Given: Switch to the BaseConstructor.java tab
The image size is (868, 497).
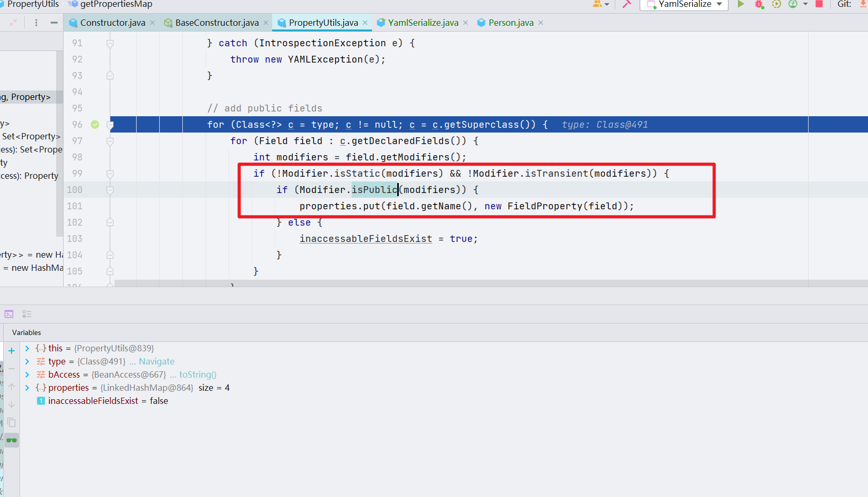Looking at the screenshot, I should 216,23.
